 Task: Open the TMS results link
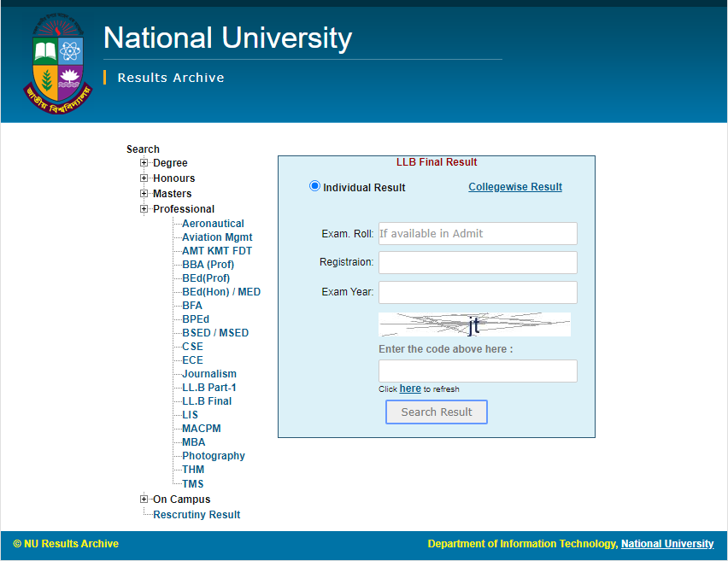[x=193, y=484]
